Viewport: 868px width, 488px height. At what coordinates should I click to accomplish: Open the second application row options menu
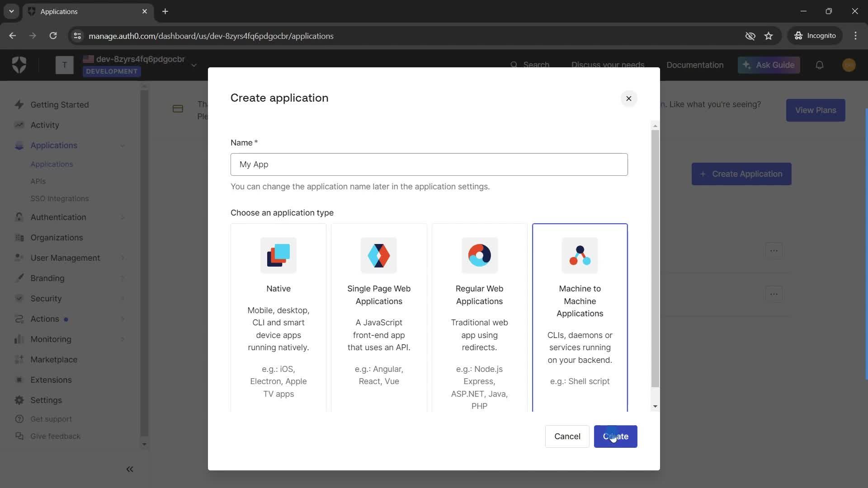(774, 294)
